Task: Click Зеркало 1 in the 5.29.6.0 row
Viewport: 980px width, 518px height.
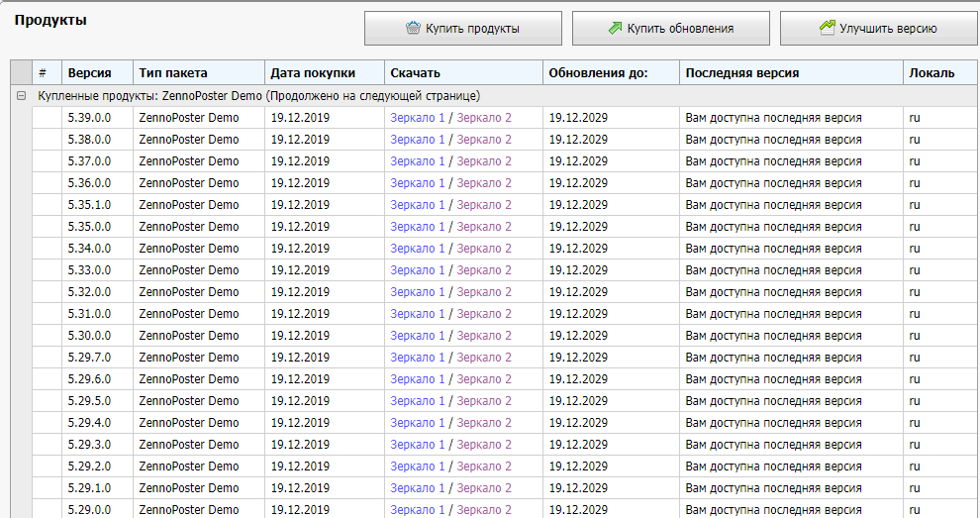Action: click(418, 379)
